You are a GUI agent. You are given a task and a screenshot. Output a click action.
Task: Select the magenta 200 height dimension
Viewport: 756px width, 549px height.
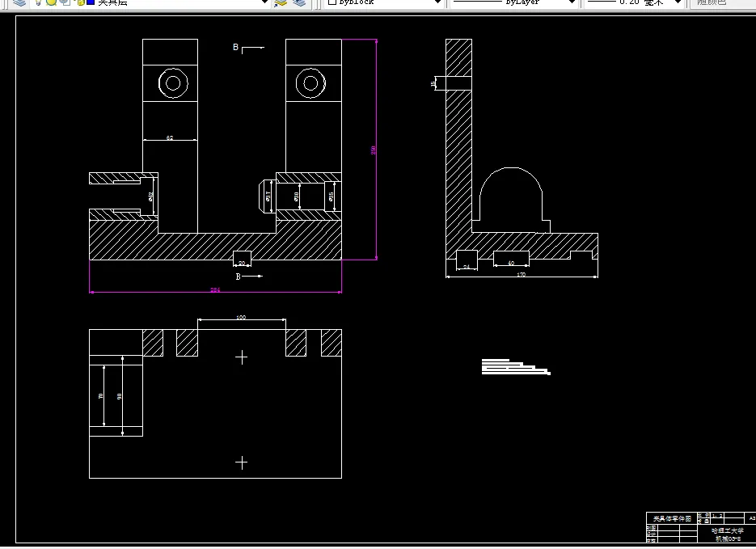[374, 150]
